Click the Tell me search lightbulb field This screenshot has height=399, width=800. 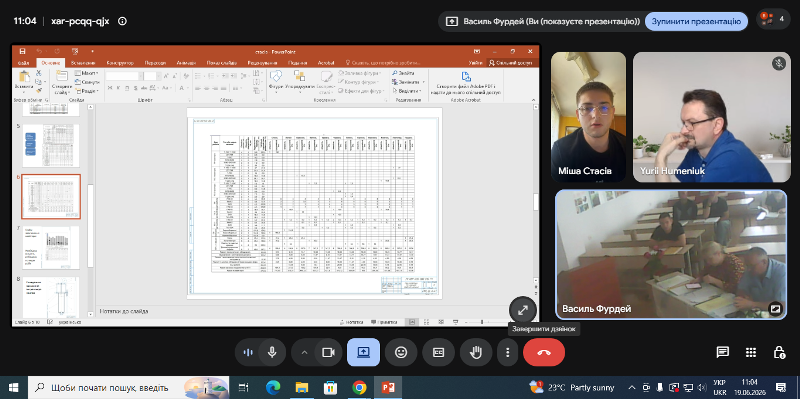(x=383, y=63)
